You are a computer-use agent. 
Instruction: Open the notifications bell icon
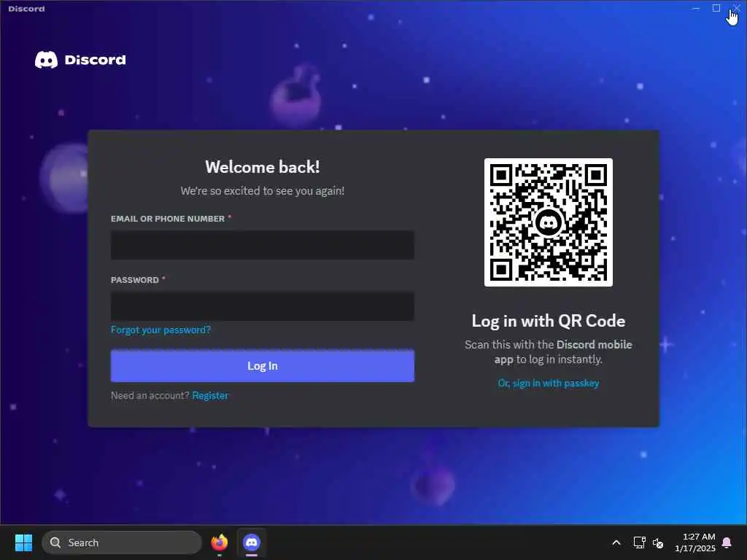click(727, 542)
